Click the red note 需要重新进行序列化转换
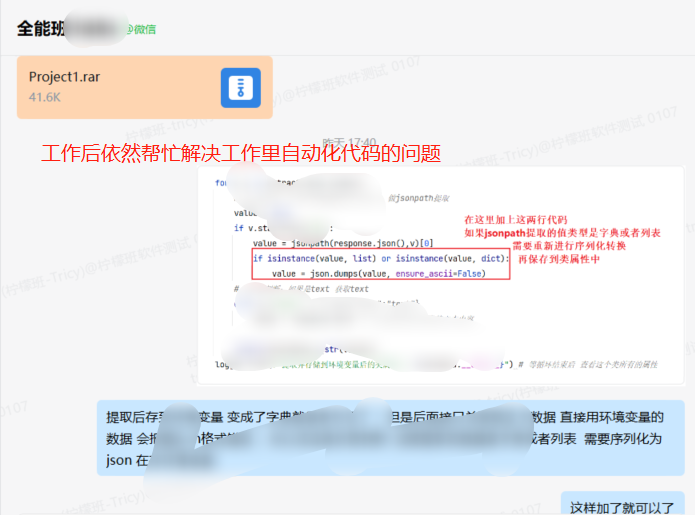This screenshot has width=695, height=515. click(x=569, y=246)
